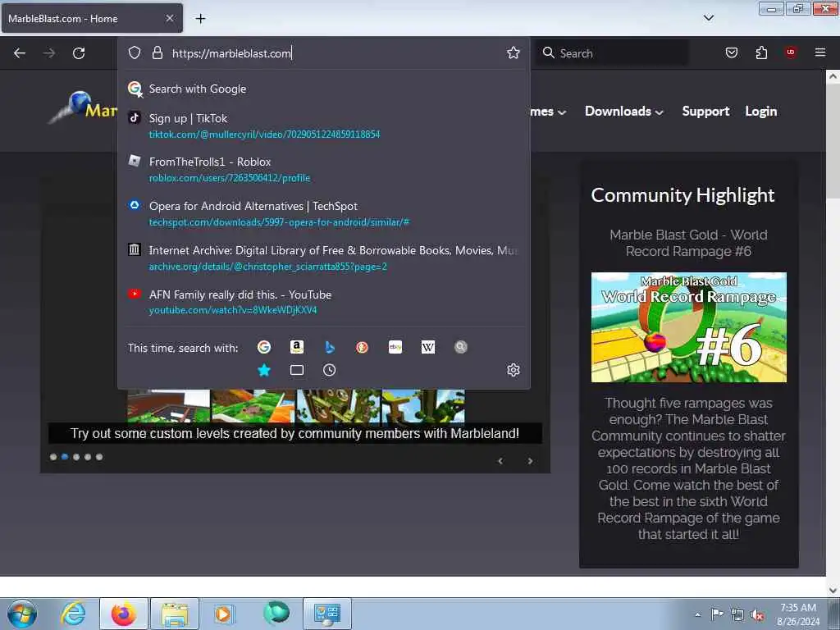The image size is (840, 630).
Task: Open the uBlock Origin extension icon
Action: pos(791,52)
